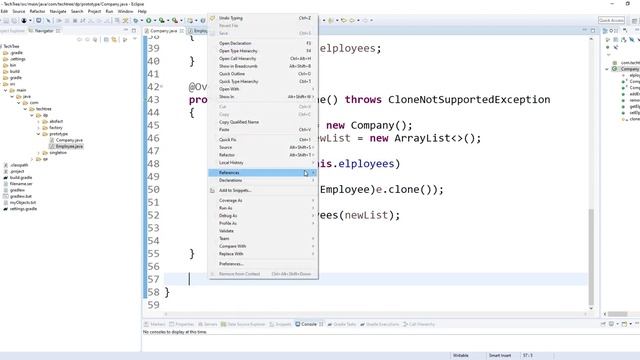Click the Writable status bar entry
640x360 pixels.
coord(461,356)
